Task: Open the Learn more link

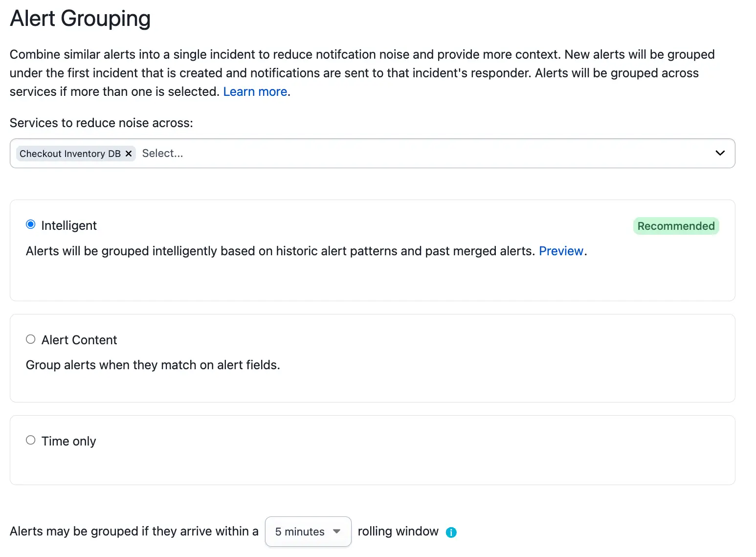Action: 255,92
